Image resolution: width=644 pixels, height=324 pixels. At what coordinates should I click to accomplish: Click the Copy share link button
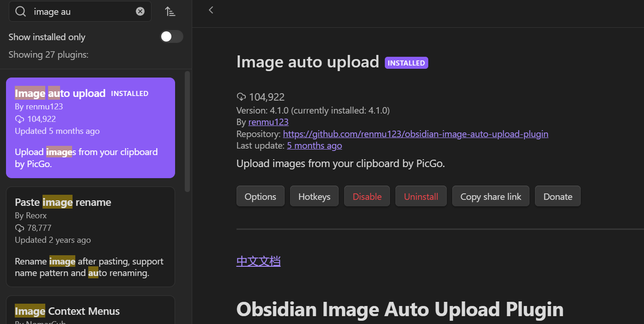[x=491, y=197]
